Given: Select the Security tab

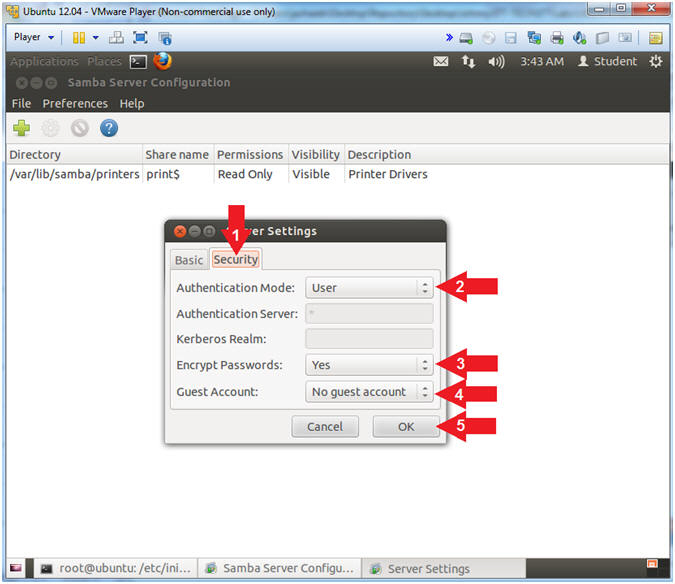Looking at the screenshot, I should 235,259.
